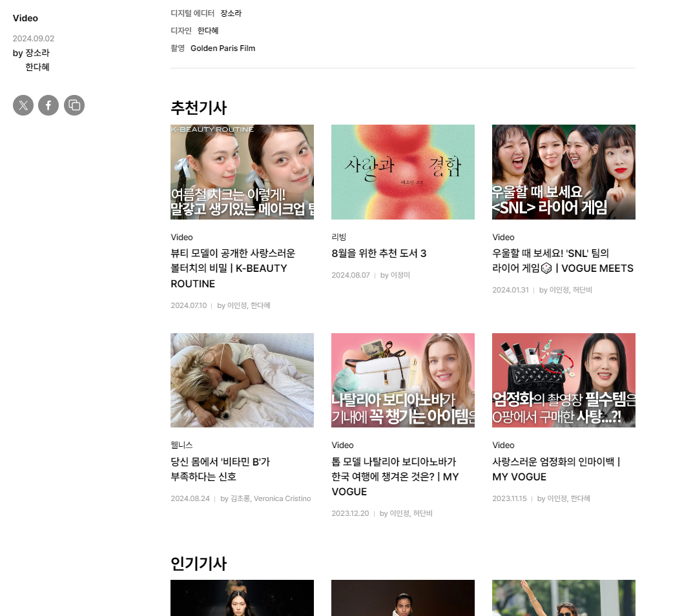
Task: Open article 8월을 위한 추천 도서 3
Action: [x=378, y=253]
